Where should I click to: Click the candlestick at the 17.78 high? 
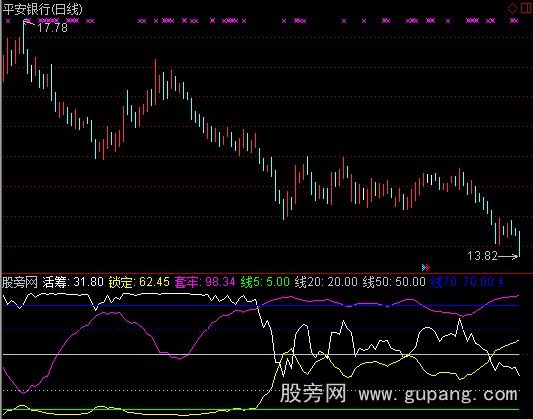pyautogui.click(x=23, y=37)
